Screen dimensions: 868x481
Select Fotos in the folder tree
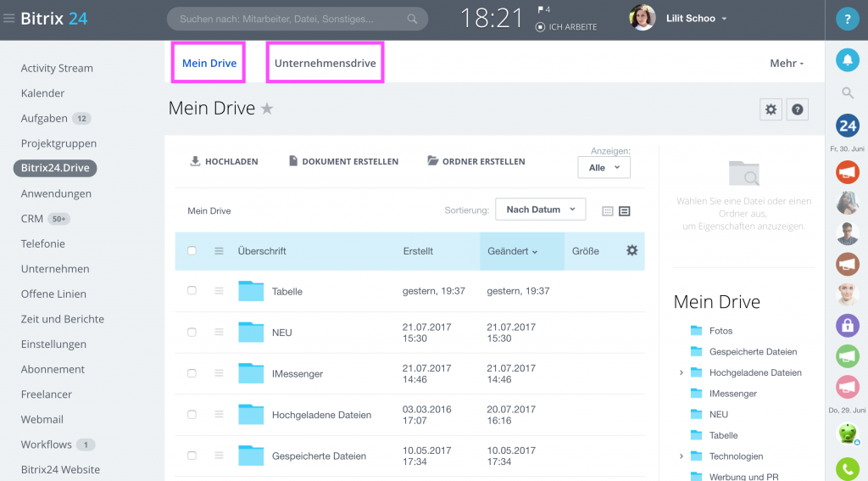(x=721, y=330)
